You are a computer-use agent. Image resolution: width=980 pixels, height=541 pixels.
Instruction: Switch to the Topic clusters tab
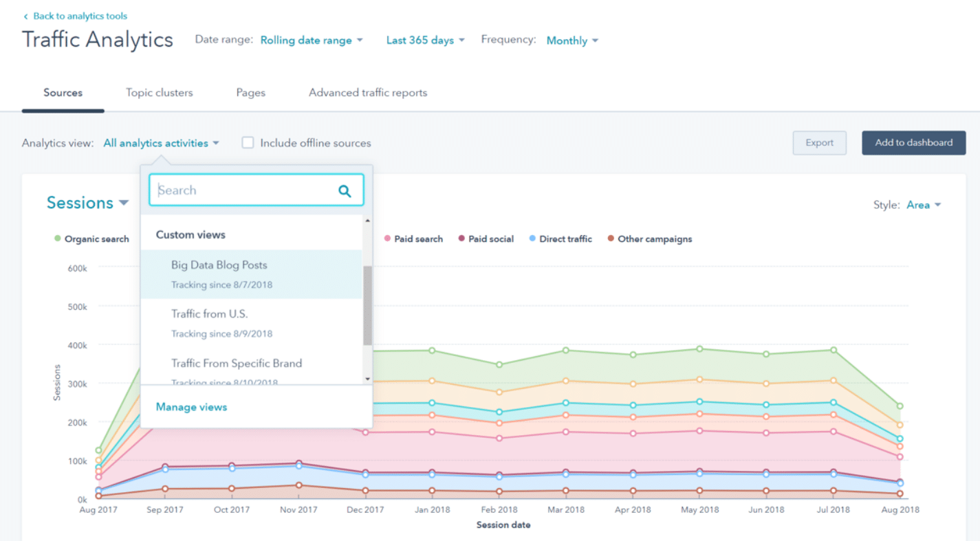tap(159, 92)
